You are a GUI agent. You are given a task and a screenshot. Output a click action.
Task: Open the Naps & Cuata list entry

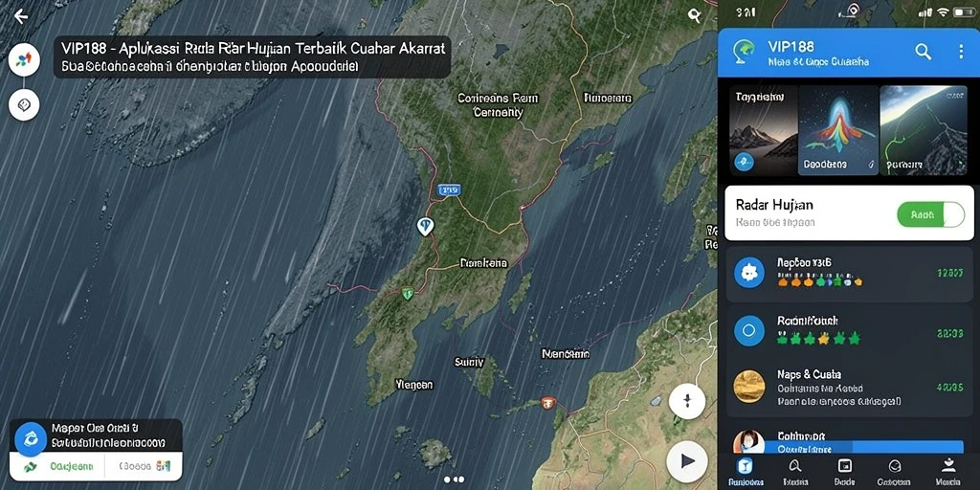tap(848, 388)
